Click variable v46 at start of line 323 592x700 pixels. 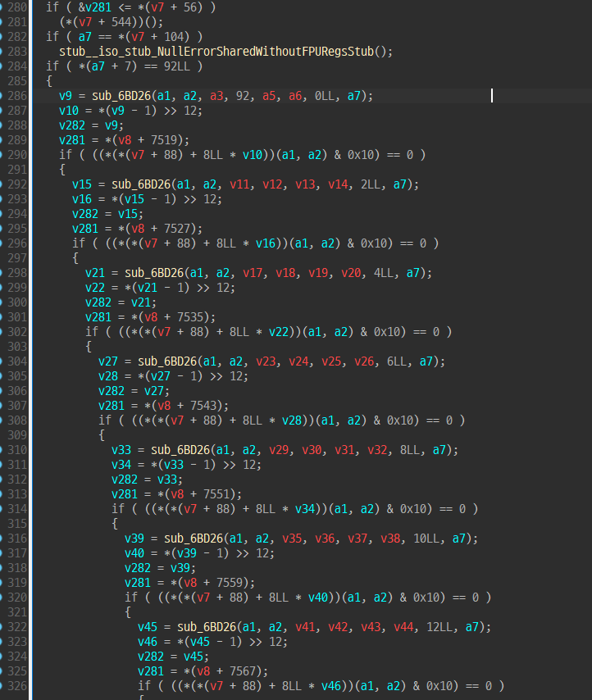pyautogui.click(x=148, y=641)
